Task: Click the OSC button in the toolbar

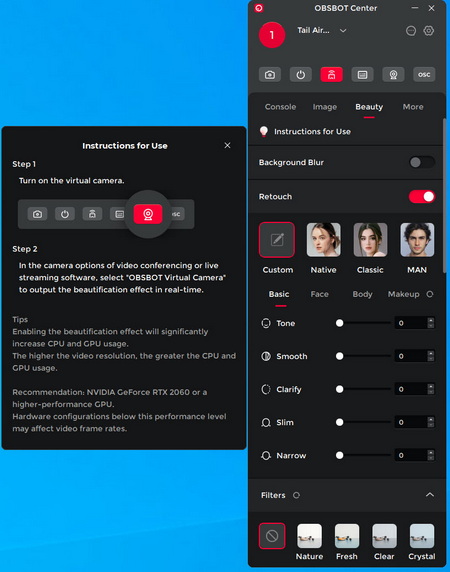Action: [424, 74]
